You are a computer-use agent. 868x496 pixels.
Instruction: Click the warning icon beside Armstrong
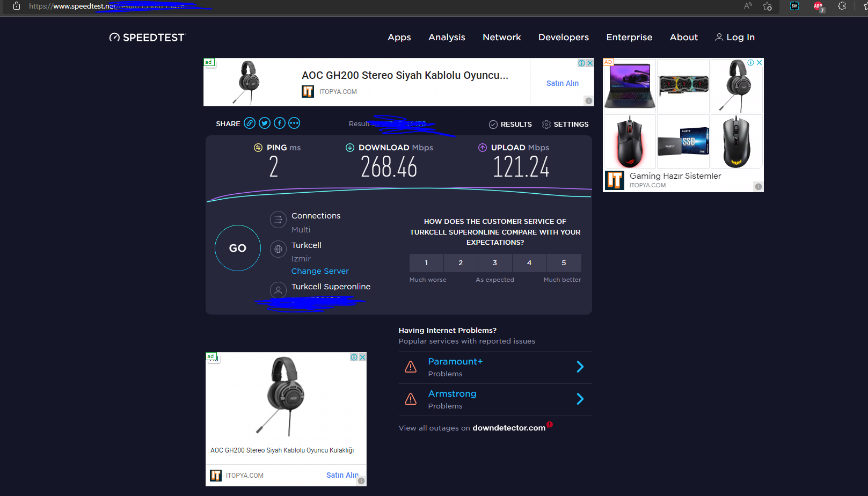click(x=411, y=399)
